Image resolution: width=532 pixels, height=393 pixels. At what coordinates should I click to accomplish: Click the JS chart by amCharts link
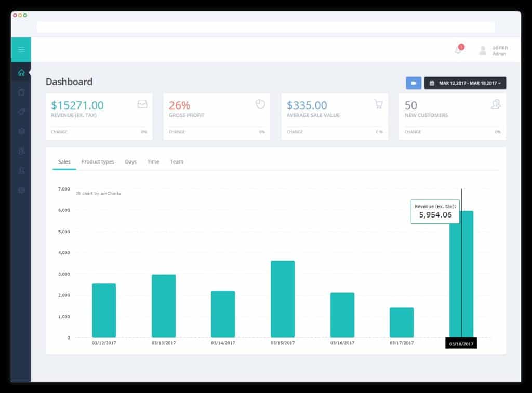98,193
